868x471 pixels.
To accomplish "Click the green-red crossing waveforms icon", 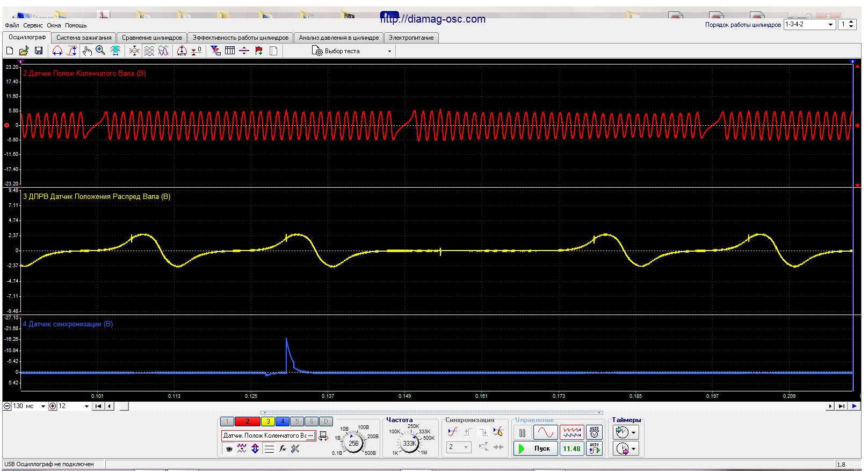I will [x=134, y=51].
